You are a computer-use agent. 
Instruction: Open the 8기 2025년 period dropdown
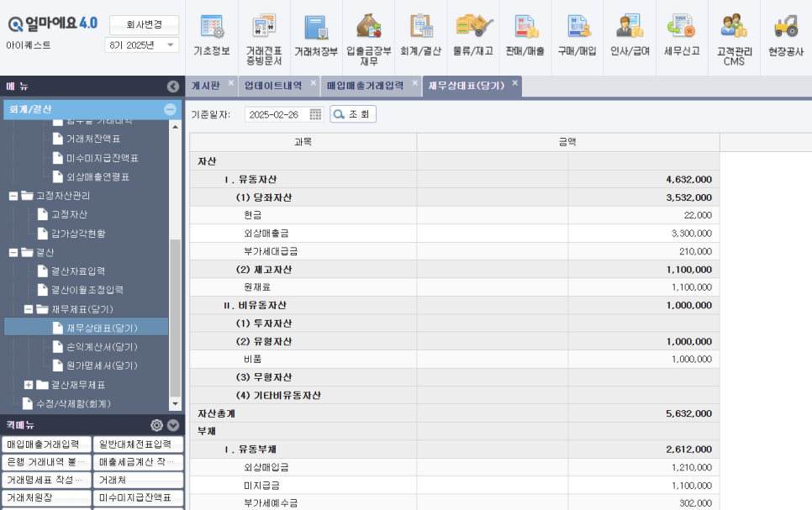(142, 45)
